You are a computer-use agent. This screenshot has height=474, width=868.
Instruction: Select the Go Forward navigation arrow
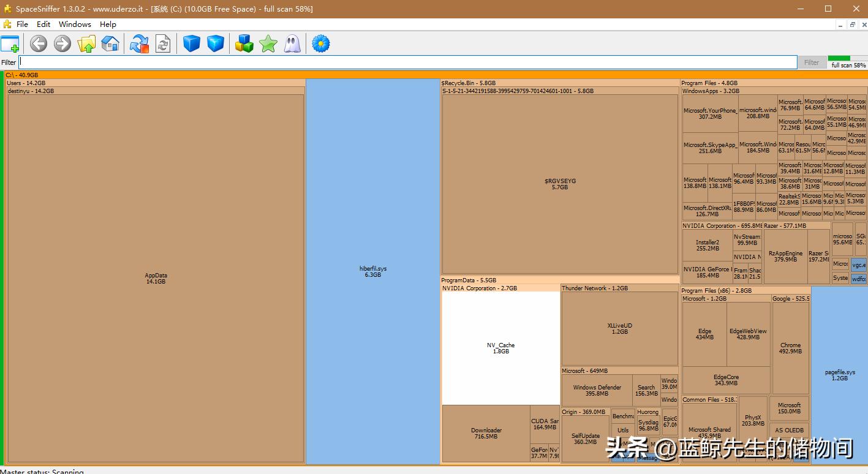[x=62, y=43]
